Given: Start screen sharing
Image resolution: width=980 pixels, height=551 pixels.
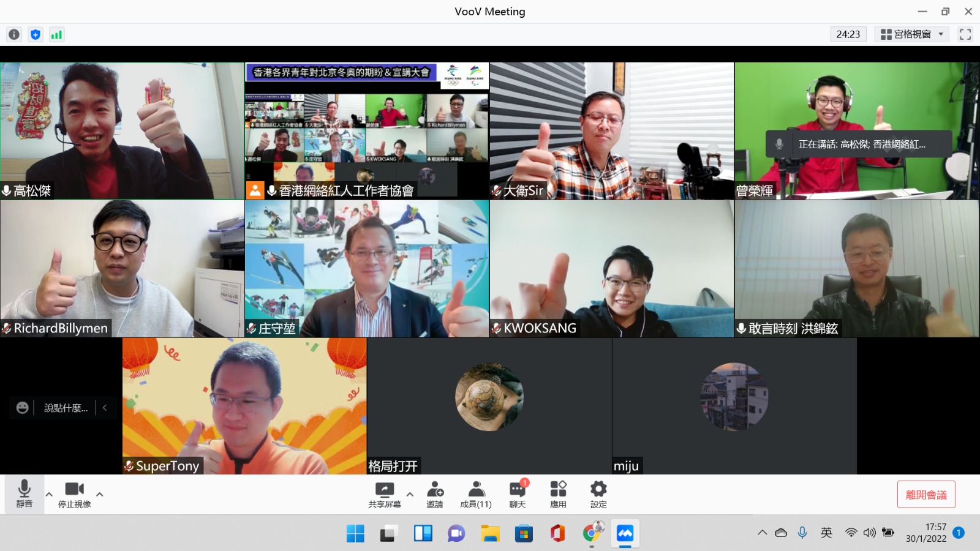Looking at the screenshot, I should pyautogui.click(x=385, y=494).
